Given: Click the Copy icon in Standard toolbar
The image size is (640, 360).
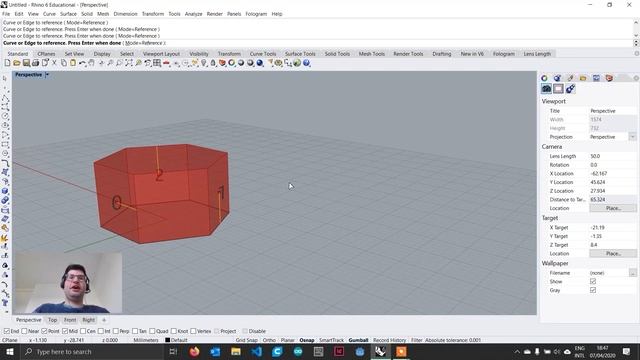Looking at the screenshot, I should (64, 63).
